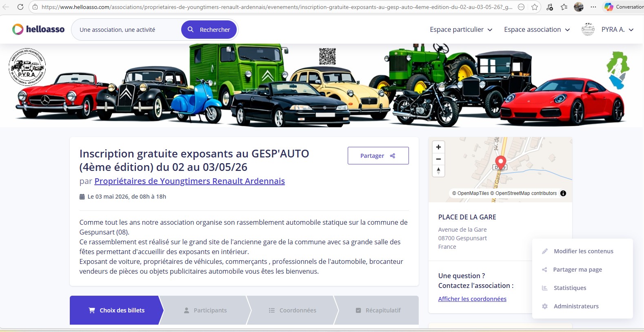Viewport: 644px width, 332px height.
Task: Show map attribution info icon
Action: pyautogui.click(x=563, y=193)
